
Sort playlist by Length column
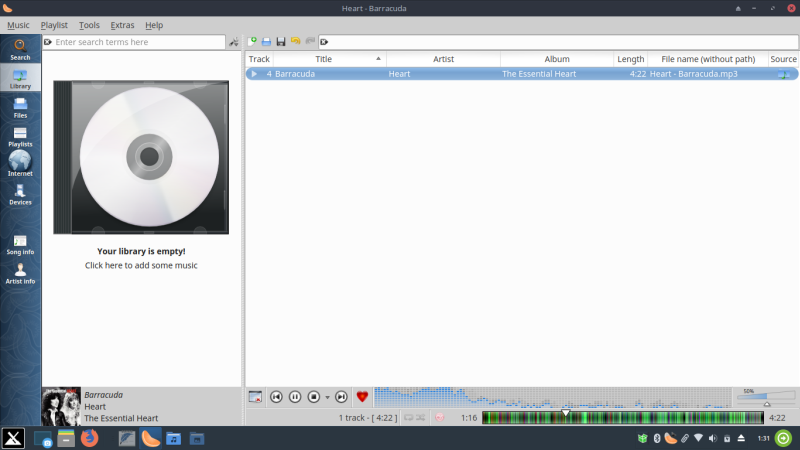point(631,59)
